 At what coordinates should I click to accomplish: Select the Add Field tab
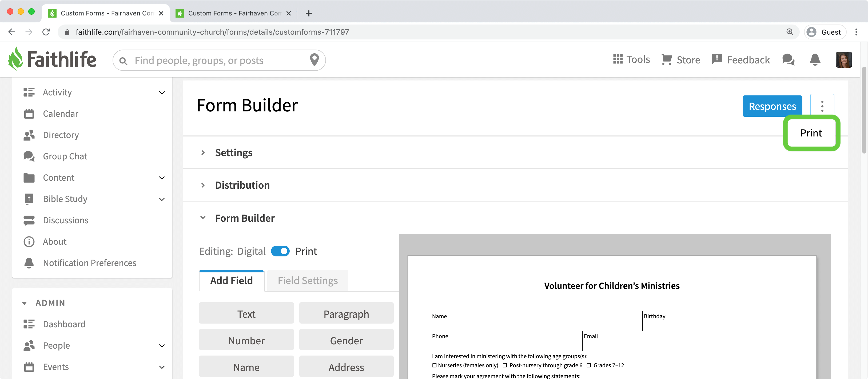coord(232,280)
